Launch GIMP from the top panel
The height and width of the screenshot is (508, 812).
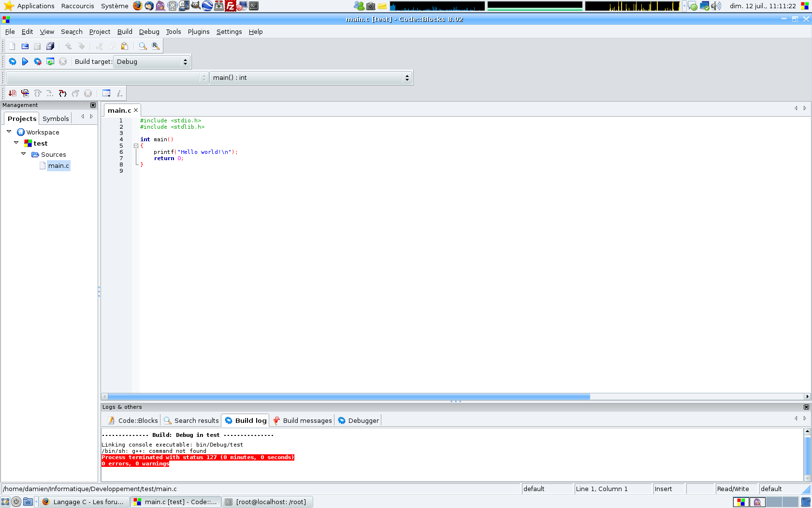(x=195, y=6)
